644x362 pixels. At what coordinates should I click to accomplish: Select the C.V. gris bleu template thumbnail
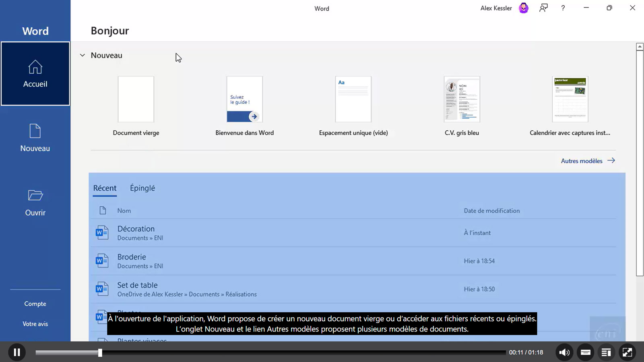tap(462, 99)
